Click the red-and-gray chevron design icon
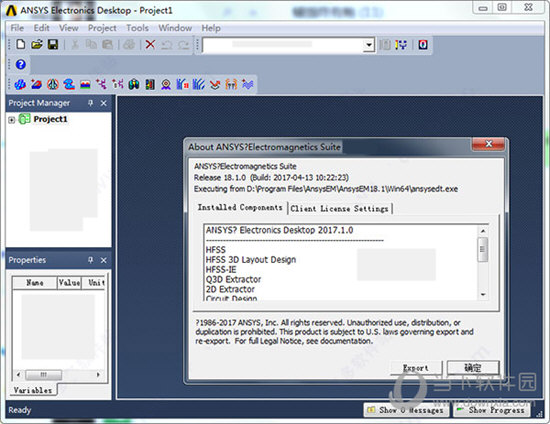The image size is (550, 424). (215, 85)
